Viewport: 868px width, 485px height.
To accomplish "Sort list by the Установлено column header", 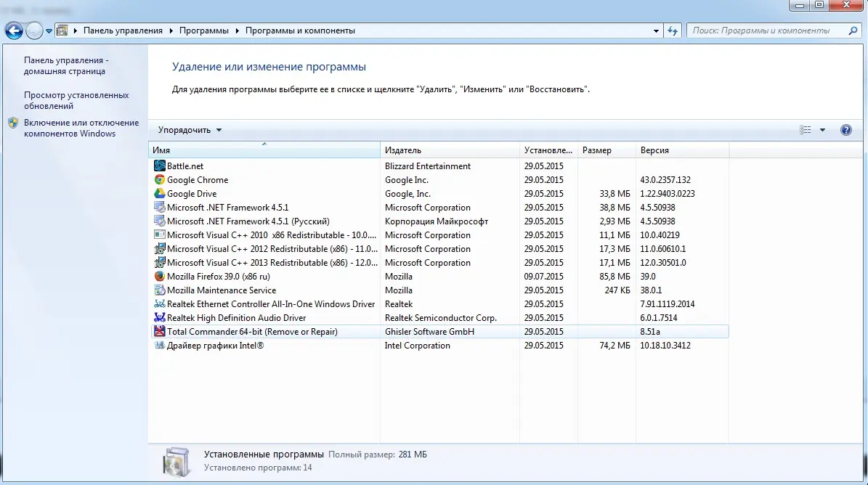I will click(548, 150).
